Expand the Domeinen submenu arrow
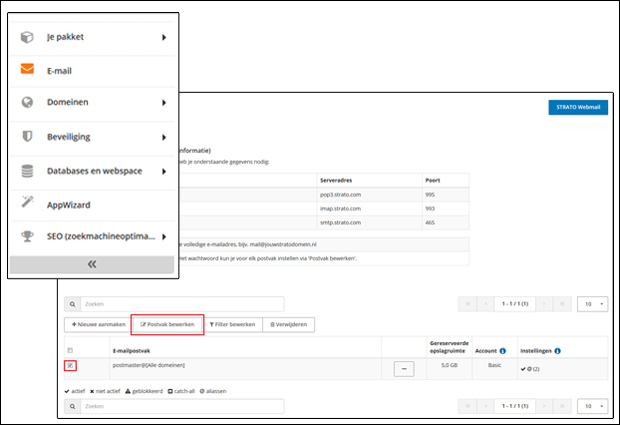 [x=163, y=102]
